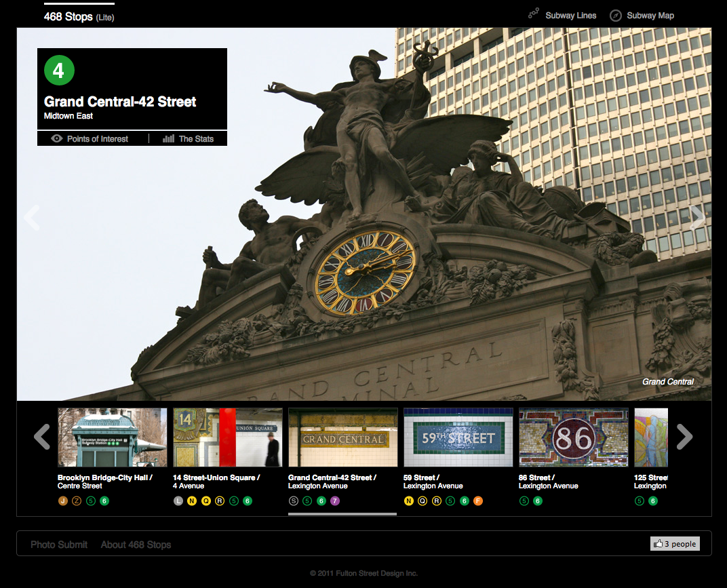Select the 14 Street-Union Square thumbnail
This screenshot has width=727, height=588.
tap(228, 437)
